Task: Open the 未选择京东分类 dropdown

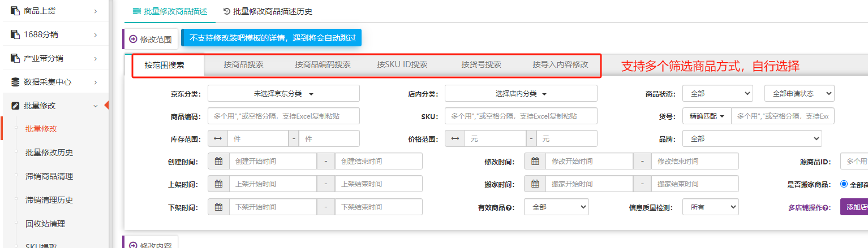Action: (283, 94)
